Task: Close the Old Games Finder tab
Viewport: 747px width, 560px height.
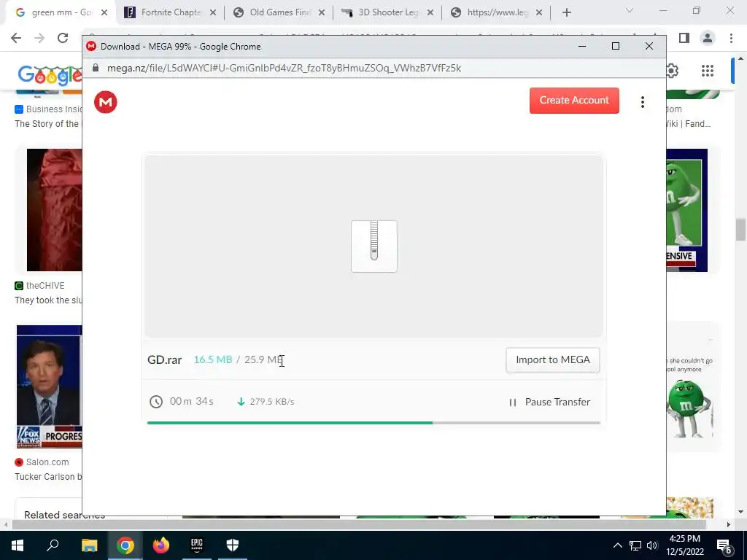Action: [x=322, y=13]
